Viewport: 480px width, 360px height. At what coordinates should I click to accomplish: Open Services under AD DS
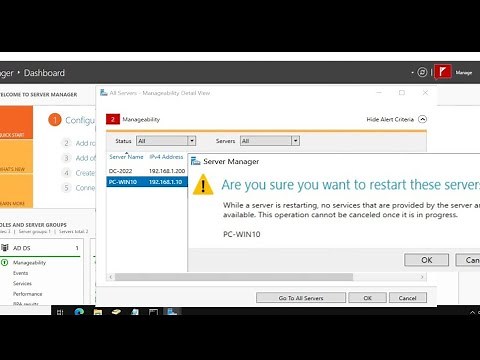pyautogui.click(x=22, y=283)
